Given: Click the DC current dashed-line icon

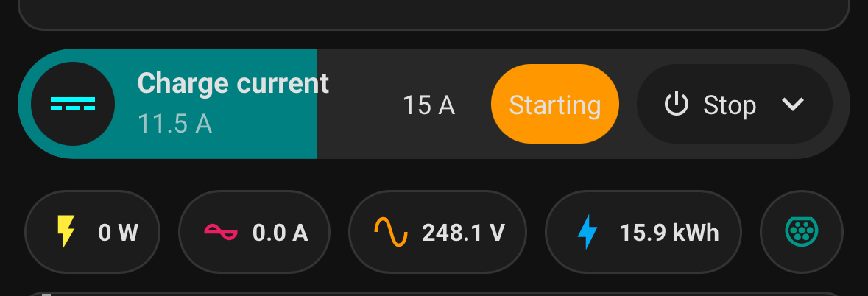Looking at the screenshot, I should tap(73, 104).
